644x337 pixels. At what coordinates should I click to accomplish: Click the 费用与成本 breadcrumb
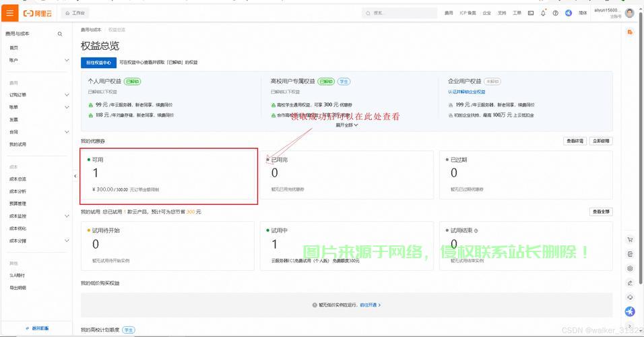click(91, 30)
